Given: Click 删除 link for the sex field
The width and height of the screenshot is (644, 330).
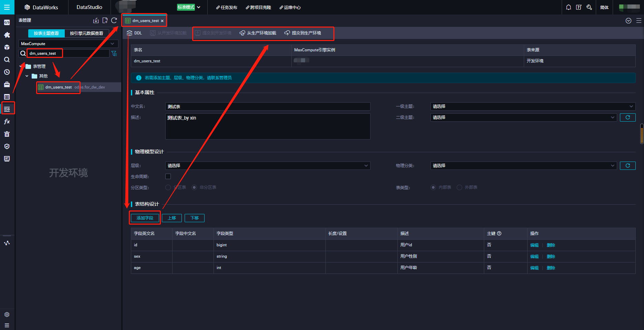Looking at the screenshot, I should point(551,257).
